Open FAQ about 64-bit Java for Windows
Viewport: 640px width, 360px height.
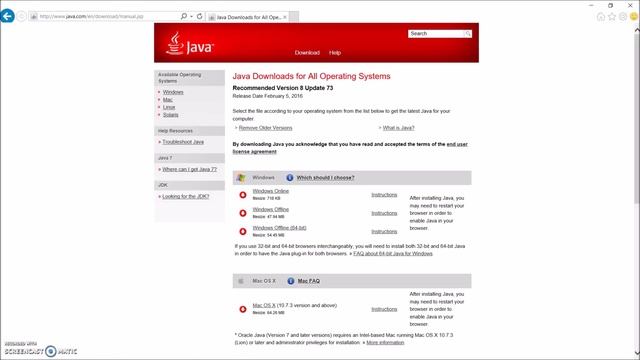(393, 253)
